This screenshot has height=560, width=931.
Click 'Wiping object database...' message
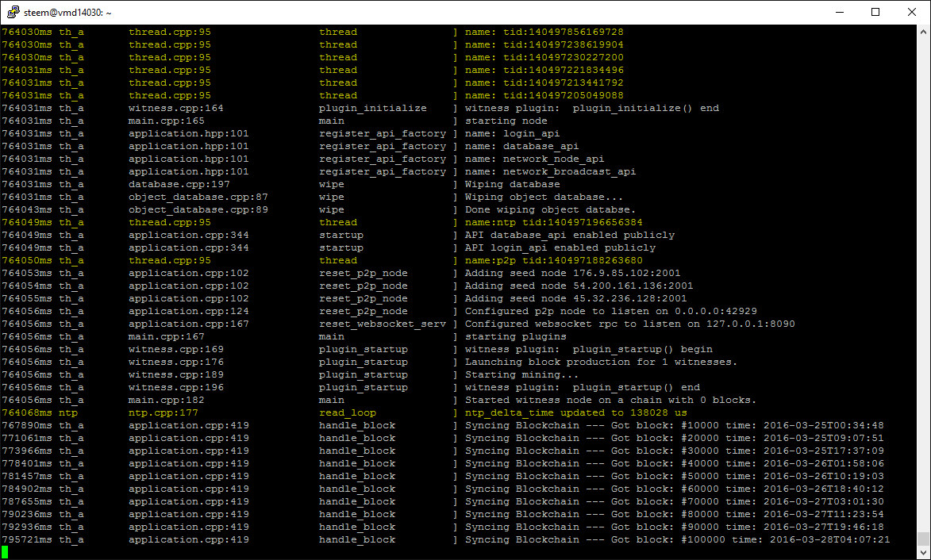(544, 197)
